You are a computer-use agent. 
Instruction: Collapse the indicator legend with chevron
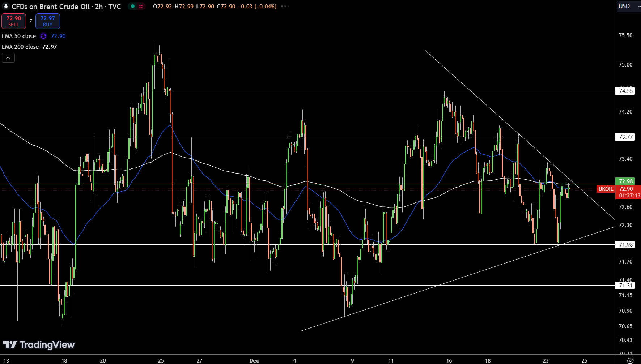(8, 58)
